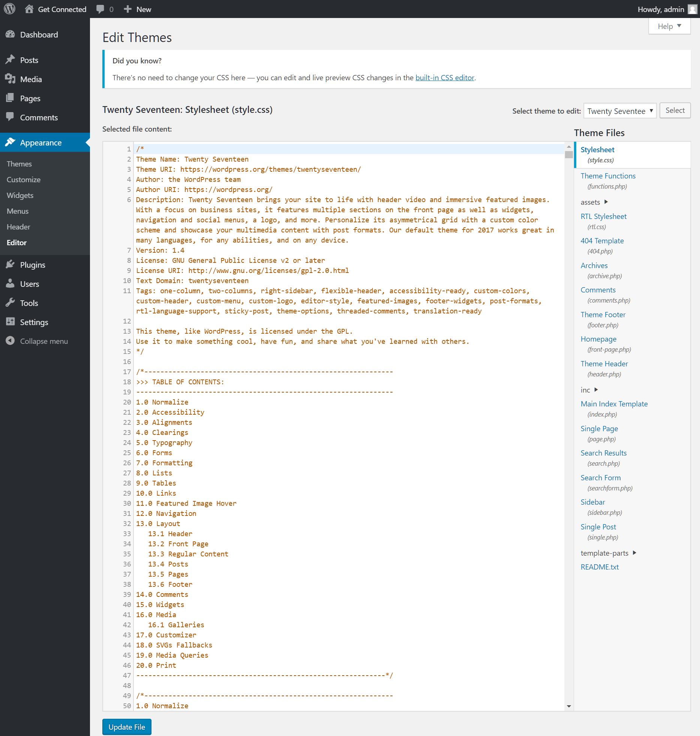The width and height of the screenshot is (700, 736).
Task: Click the Pages icon in sidebar
Action: [x=10, y=98]
